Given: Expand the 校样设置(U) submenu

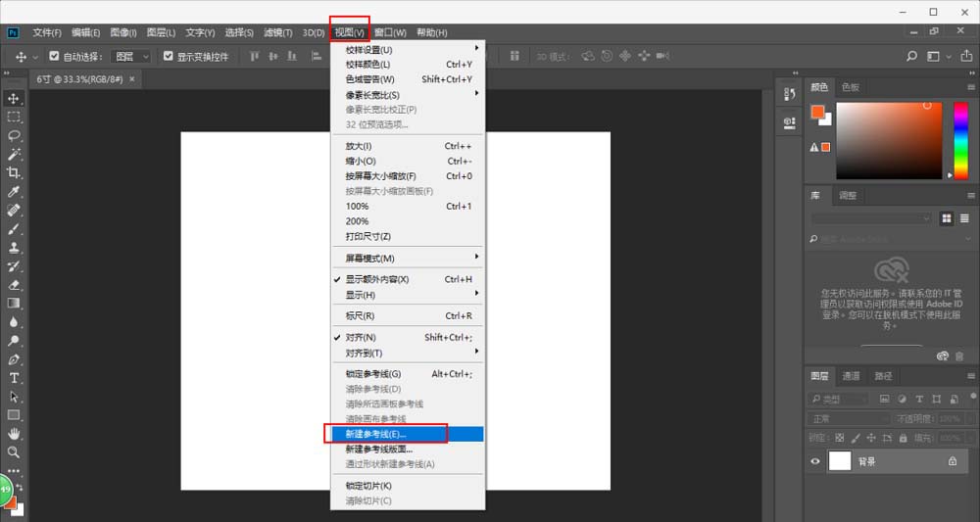Looking at the screenshot, I should (x=408, y=49).
